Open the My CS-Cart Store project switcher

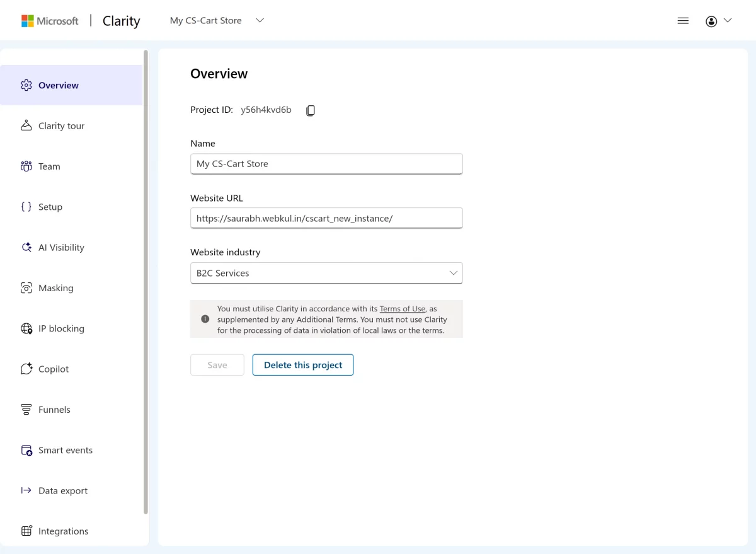pos(217,21)
